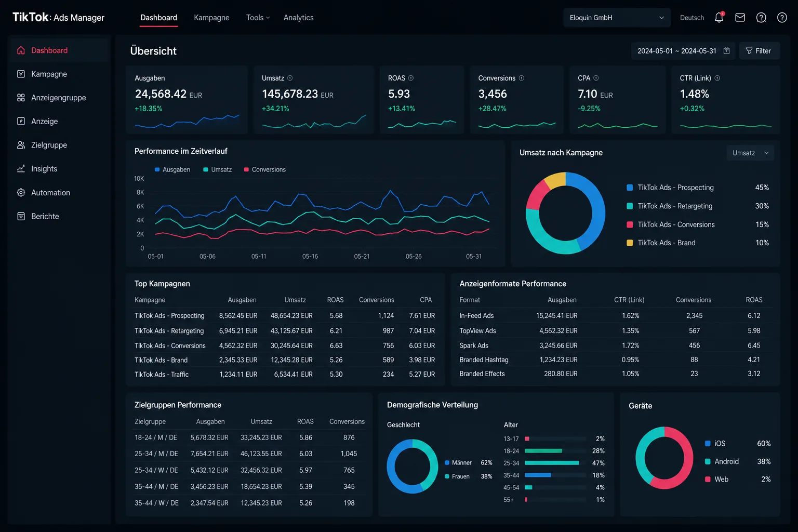Viewport: 798px width, 532px height.
Task: Select the Spark Ads format row
Action: [x=615, y=345]
